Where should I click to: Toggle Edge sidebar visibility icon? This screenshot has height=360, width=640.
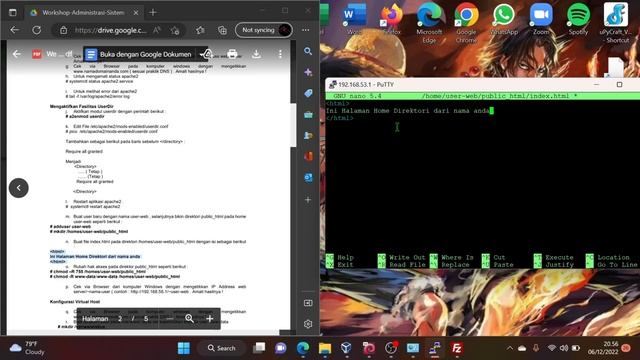click(308, 303)
